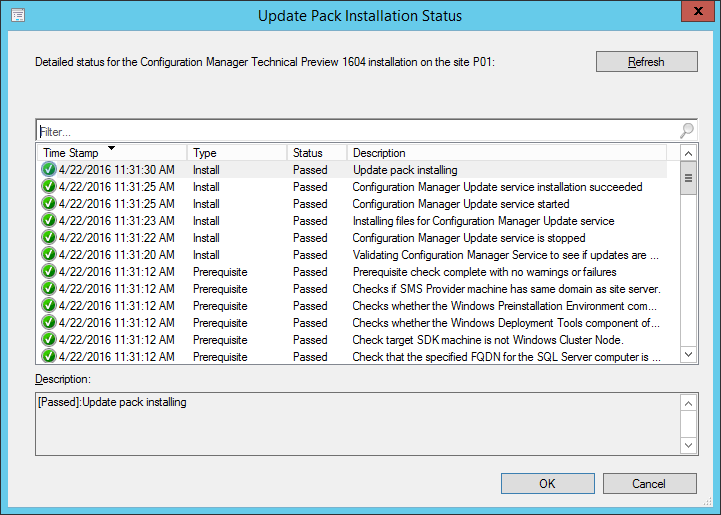Viewport: 721px width, 515px height.
Task: Click check icon of Update service started row
Action: click(x=49, y=203)
